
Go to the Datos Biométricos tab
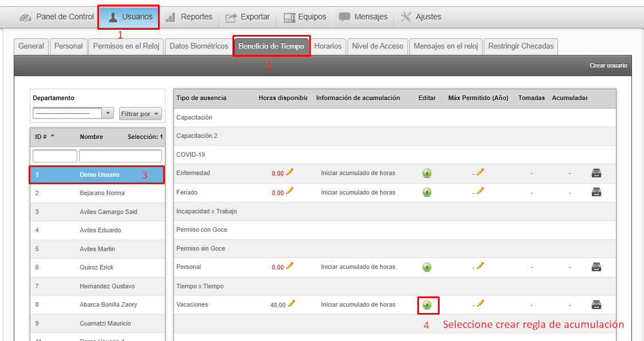[199, 46]
